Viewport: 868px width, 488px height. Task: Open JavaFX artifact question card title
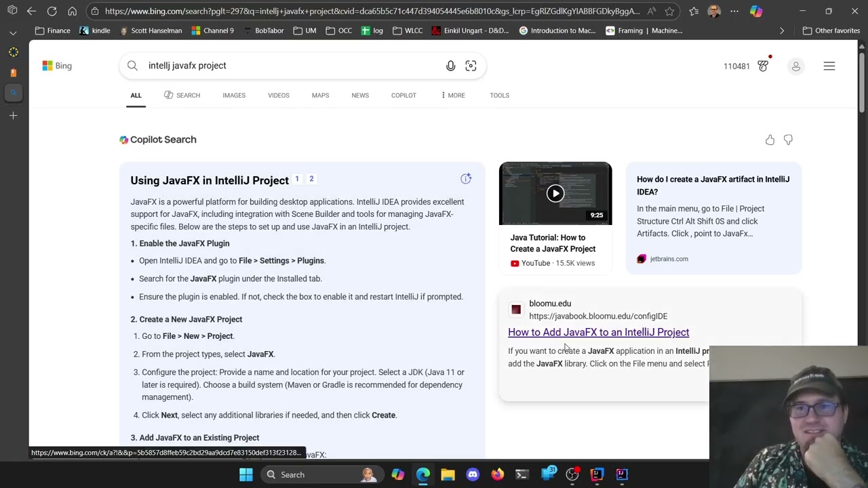(x=713, y=186)
